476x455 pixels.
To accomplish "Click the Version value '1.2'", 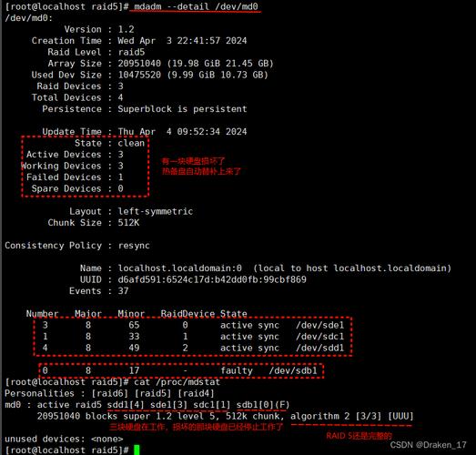I will click(x=126, y=29).
